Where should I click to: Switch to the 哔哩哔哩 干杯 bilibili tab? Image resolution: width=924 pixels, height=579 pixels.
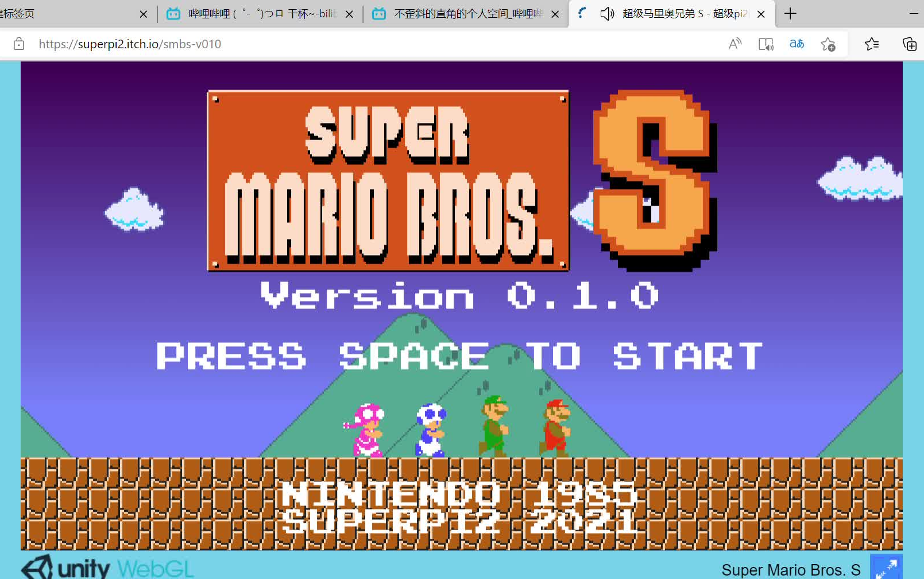(260, 13)
